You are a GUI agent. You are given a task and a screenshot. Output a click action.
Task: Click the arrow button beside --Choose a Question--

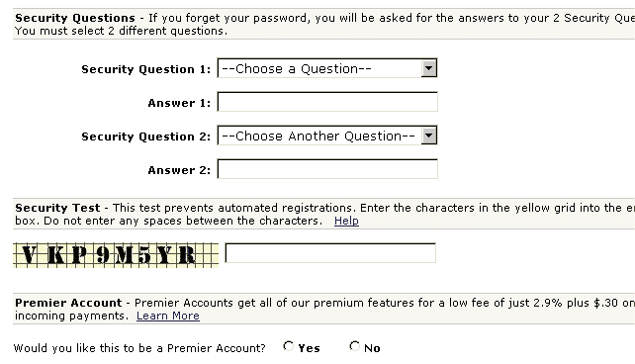[x=429, y=68]
